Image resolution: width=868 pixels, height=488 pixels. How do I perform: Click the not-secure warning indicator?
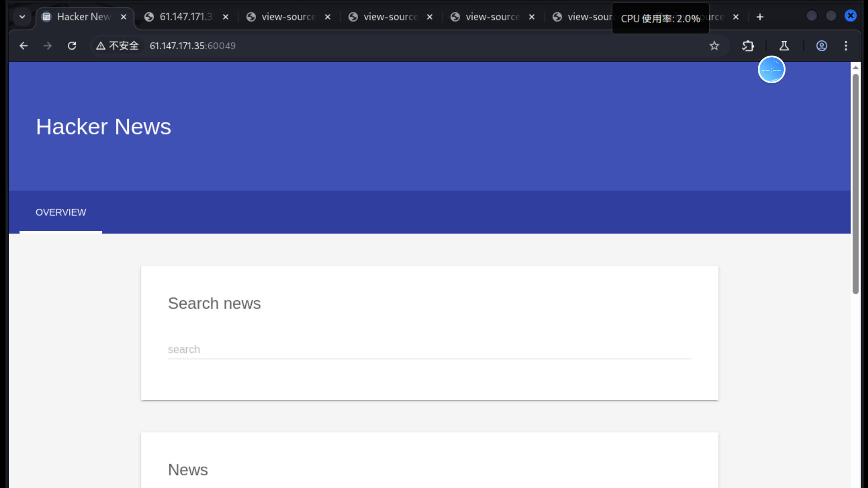coord(118,46)
